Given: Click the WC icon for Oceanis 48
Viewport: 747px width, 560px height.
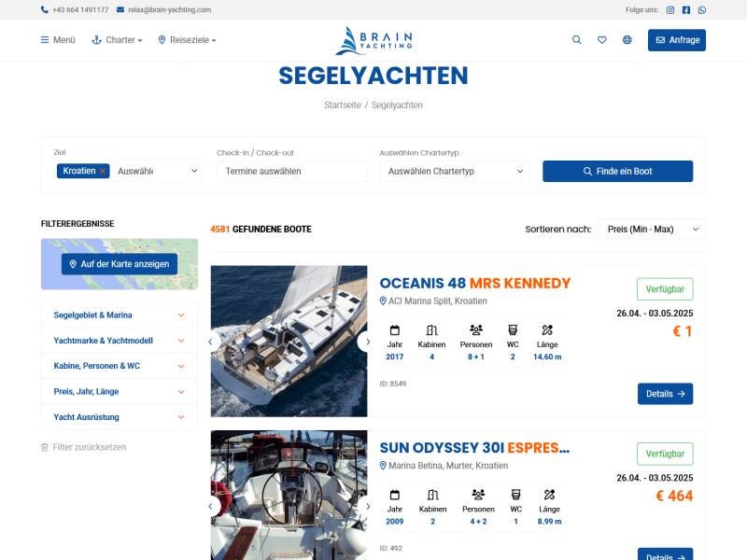Looking at the screenshot, I should (x=513, y=330).
